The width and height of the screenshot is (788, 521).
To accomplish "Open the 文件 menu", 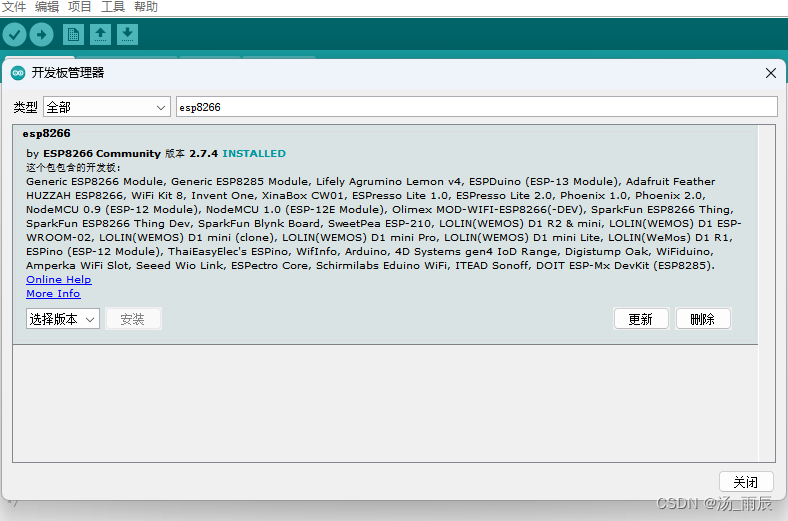I will 14,7.
